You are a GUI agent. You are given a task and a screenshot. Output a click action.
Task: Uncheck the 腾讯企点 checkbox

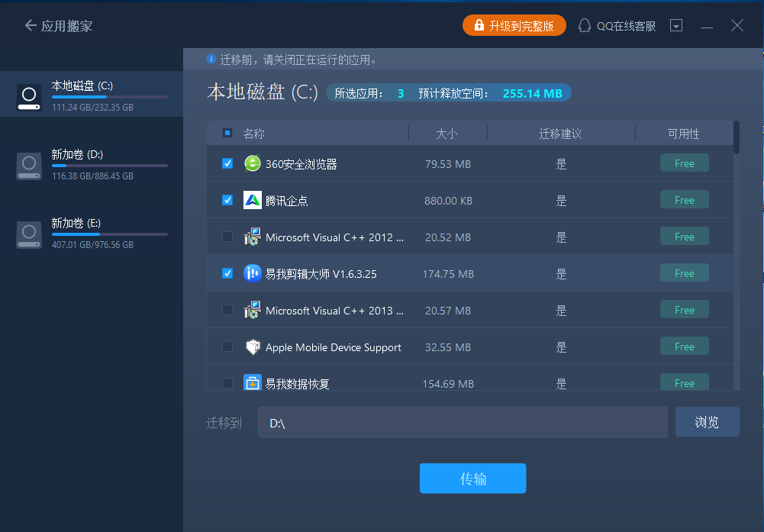[227, 200]
